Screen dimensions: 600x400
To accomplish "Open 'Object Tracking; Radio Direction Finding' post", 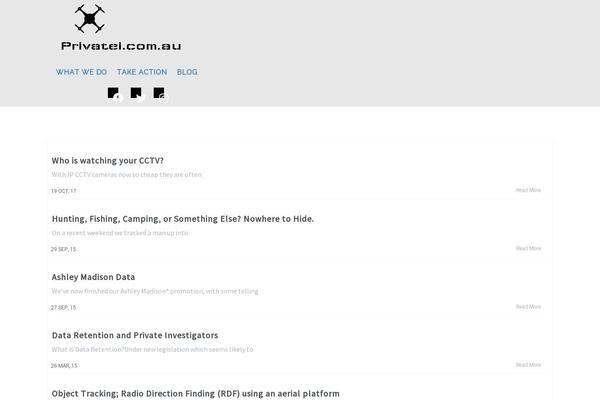I will [196, 394].
